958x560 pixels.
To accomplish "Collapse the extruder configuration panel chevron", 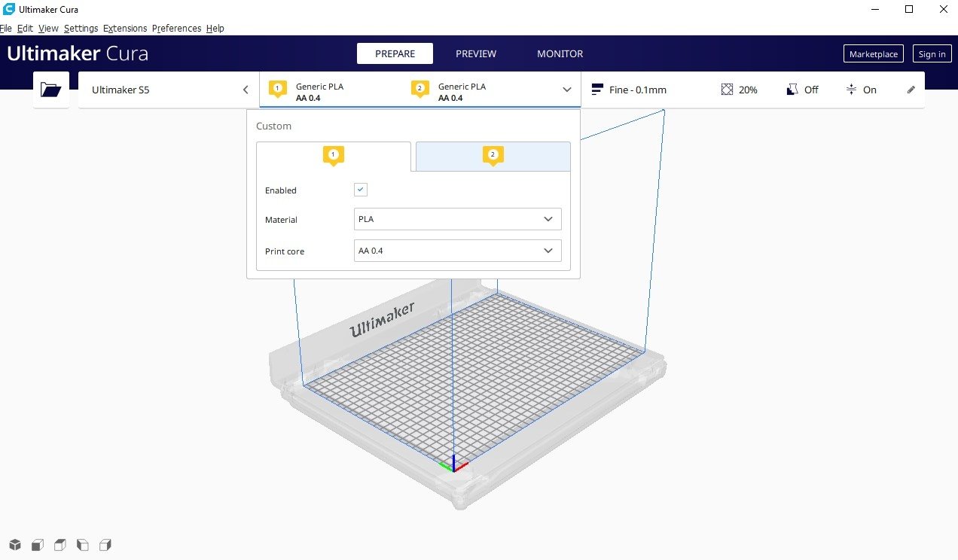I will coord(567,90).
